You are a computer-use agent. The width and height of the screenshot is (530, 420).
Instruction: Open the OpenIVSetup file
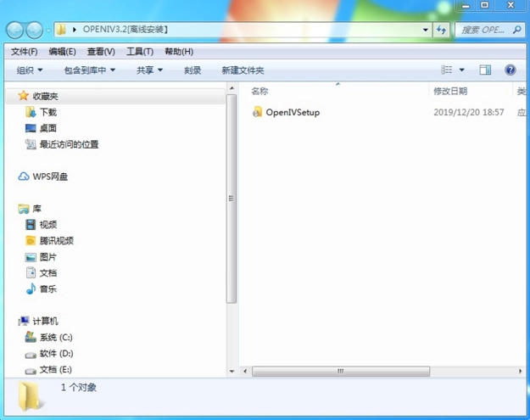(292, 112)
